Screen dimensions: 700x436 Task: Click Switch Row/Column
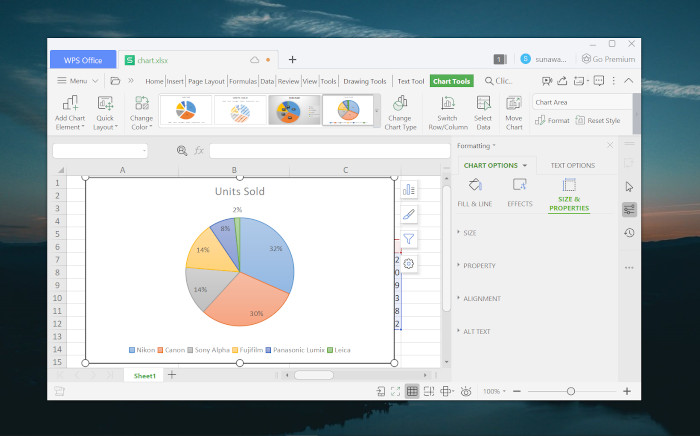coord(448,113)
